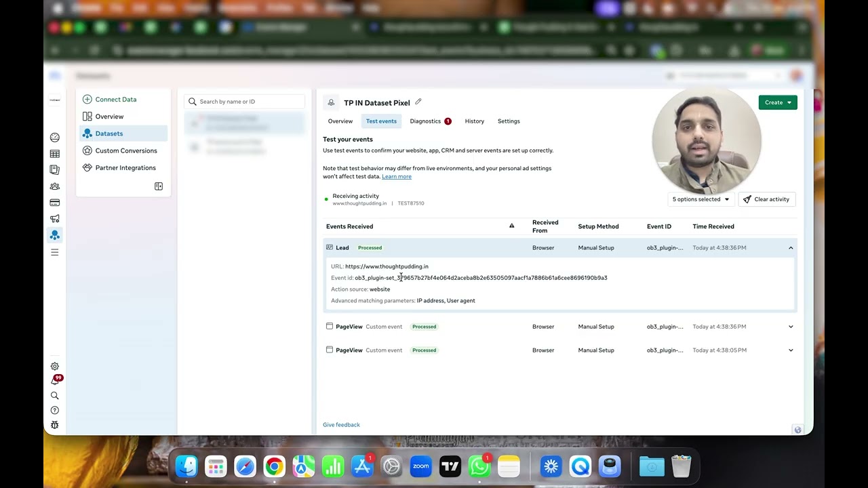Open the Diagnostics tab
The image size is (868, 488).
430,121
